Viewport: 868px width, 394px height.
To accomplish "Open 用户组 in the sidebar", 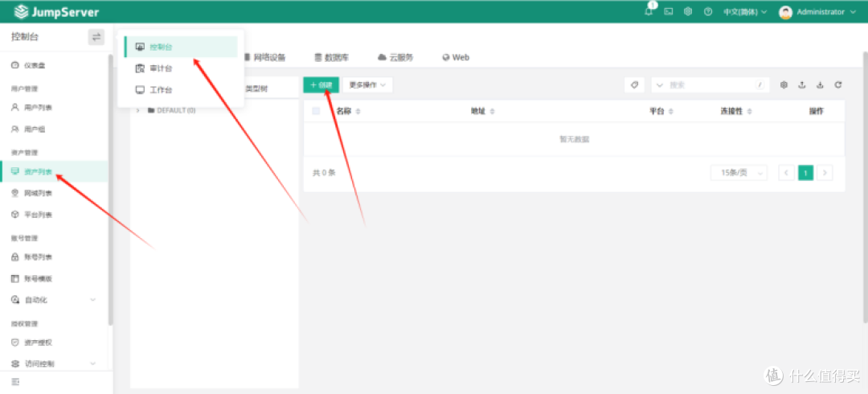I will (55, 129).
